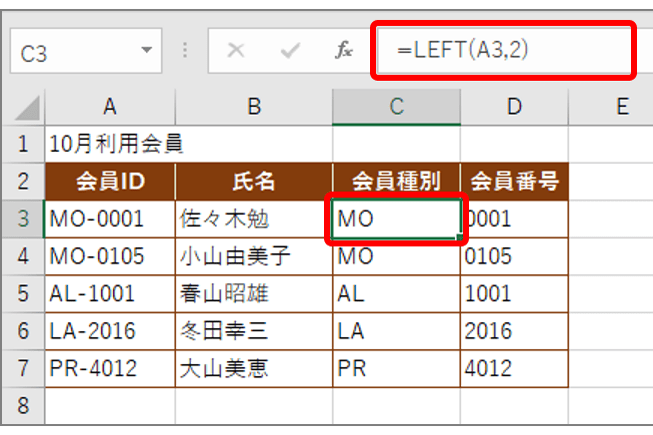Screen dimensions: 653x435
Task: Click cell MO-0001
Action: point(110,219)
